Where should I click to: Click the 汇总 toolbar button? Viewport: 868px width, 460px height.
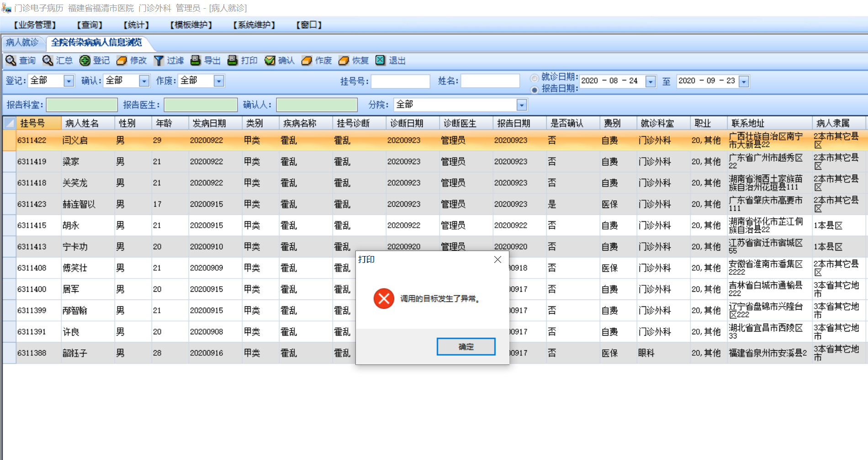coord(58,60)
